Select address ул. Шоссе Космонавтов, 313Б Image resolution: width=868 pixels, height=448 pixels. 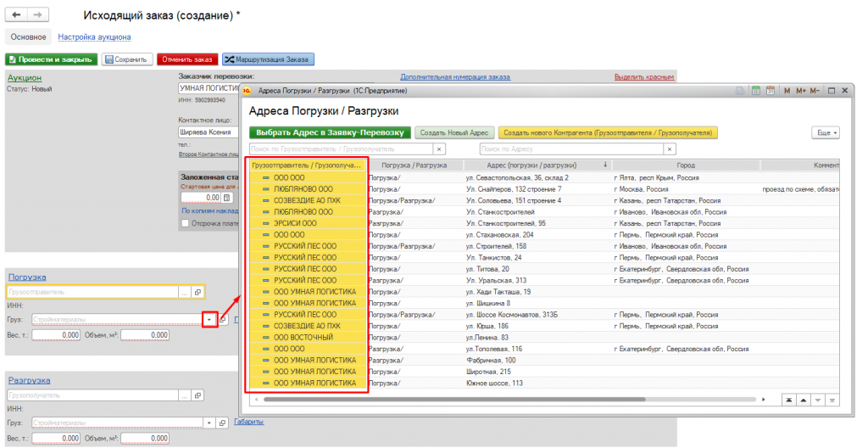pos(512,315)
